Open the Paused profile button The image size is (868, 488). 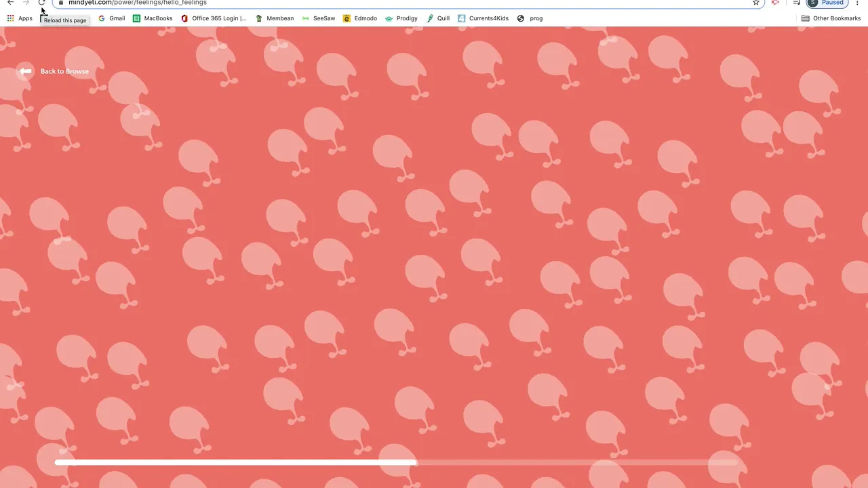click(828, 3)
